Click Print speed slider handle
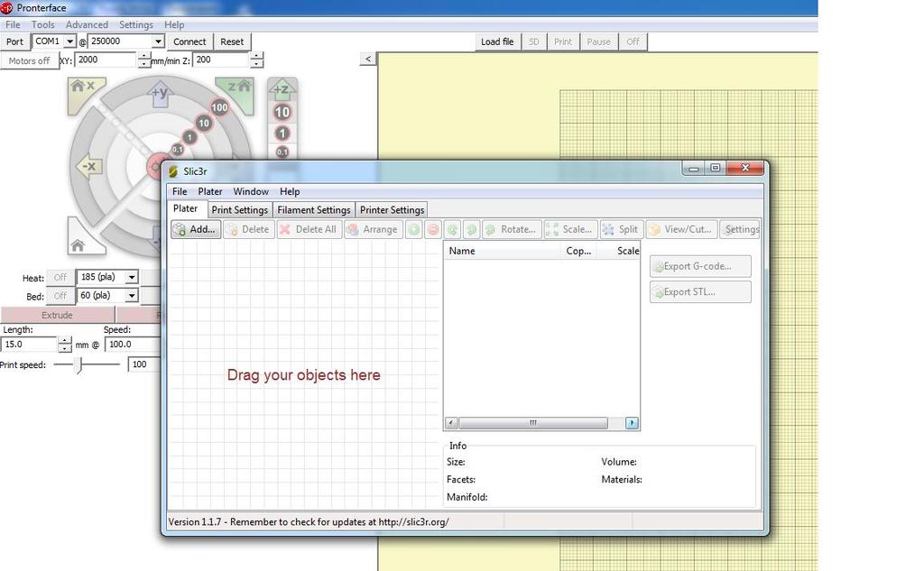Viewport: 924px width, 571px height. coord(79,364)
